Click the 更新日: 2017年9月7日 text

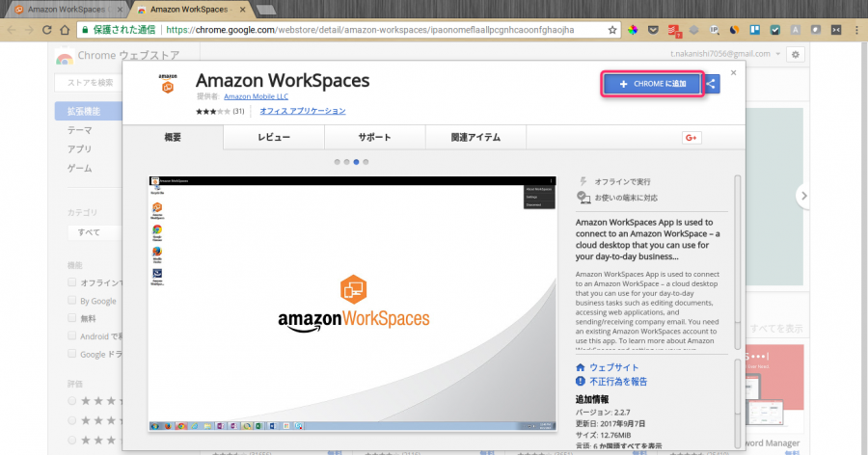coord(610,423)
